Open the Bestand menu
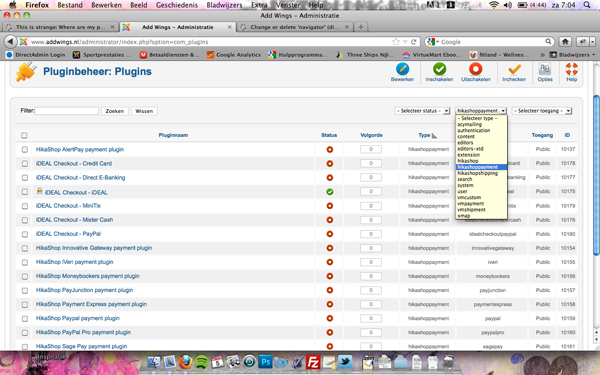Screen dimensions: 600x375 click(70, 5)
